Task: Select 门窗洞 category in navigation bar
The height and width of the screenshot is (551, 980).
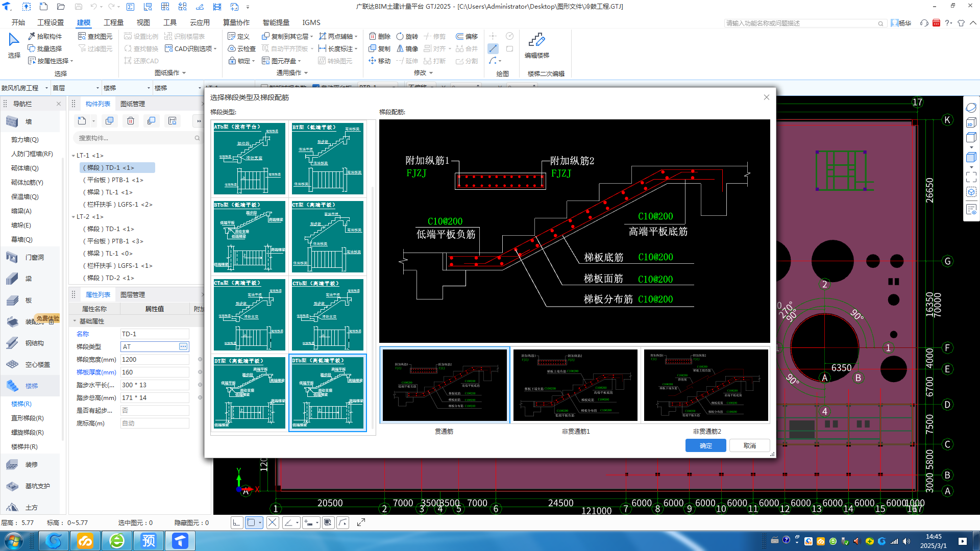Action: (31, 257)
